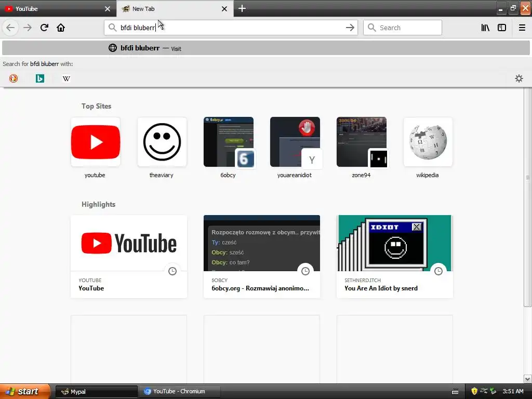Switch to Mypal taskbar button

point(96,392)
